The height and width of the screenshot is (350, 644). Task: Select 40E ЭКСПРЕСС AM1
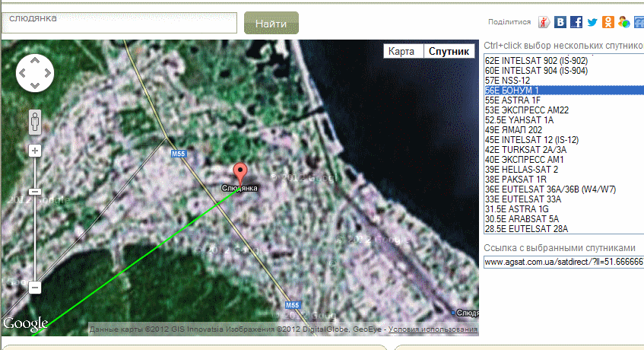[563, 159]
